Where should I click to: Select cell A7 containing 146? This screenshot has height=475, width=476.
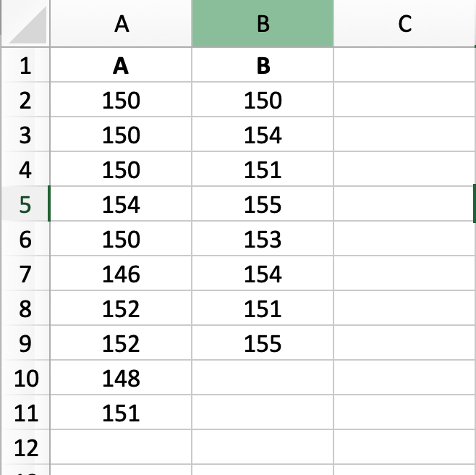coord(122,274)
